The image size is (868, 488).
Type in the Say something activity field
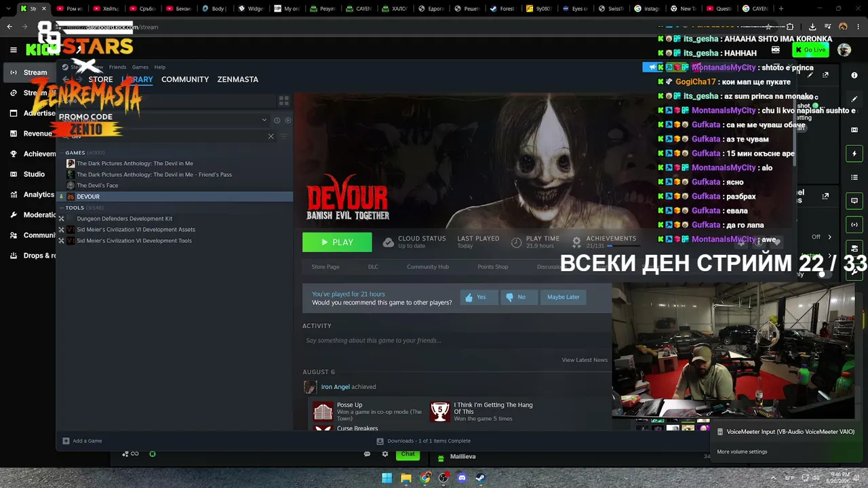point(455,340)
